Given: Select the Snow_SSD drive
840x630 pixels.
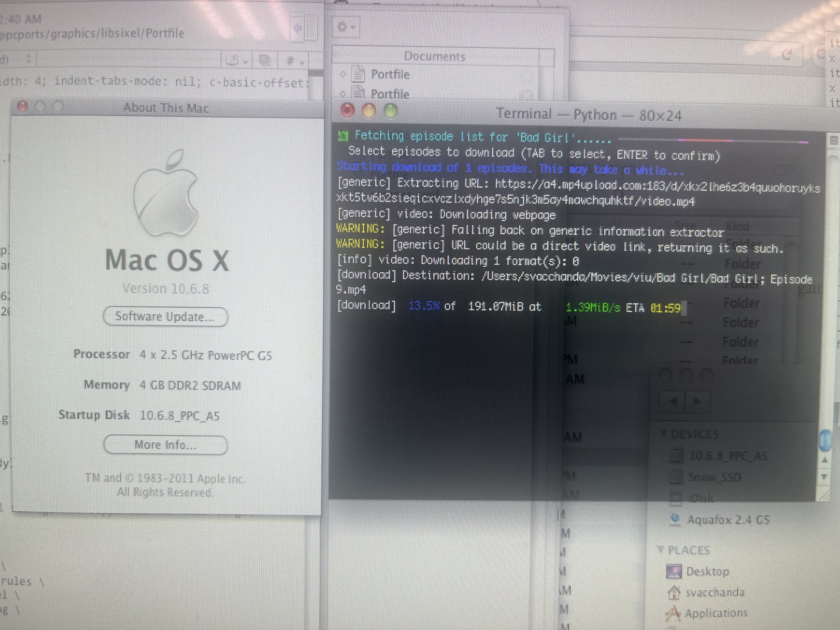Looking at the screenshot, I should (714, 477).
